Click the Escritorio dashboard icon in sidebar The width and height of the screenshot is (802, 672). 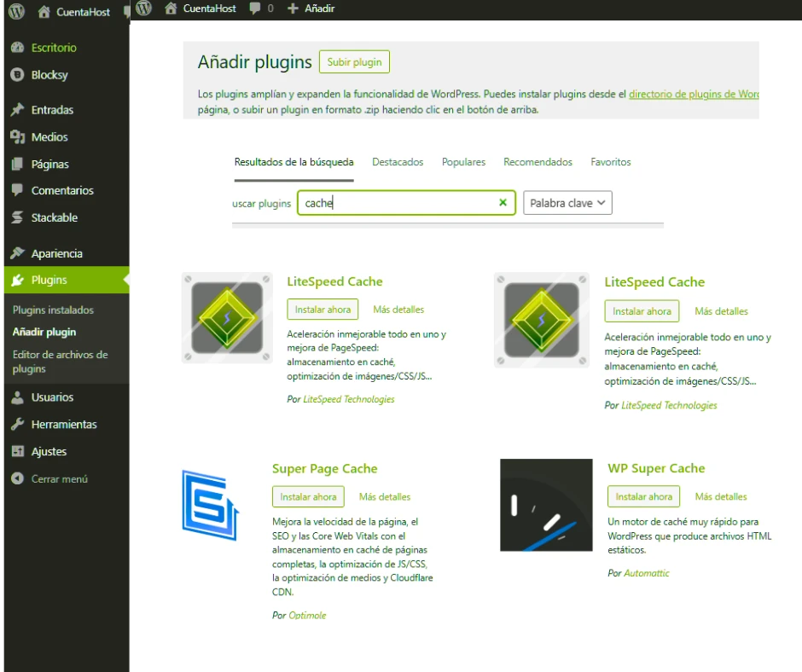coord(16,48)
